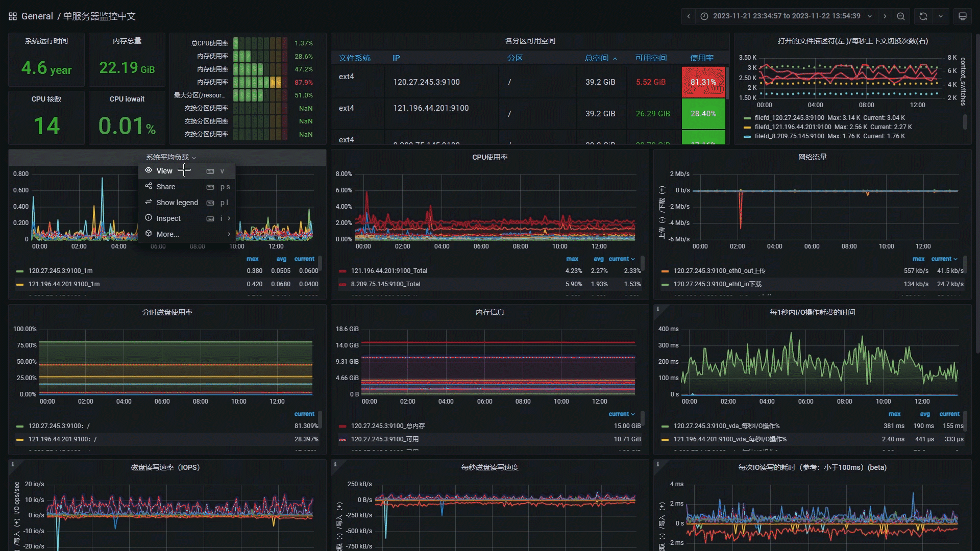This screenshot has width=980, height=551.
Task: Click the cube icon beside More
Action: pos(149,234)
